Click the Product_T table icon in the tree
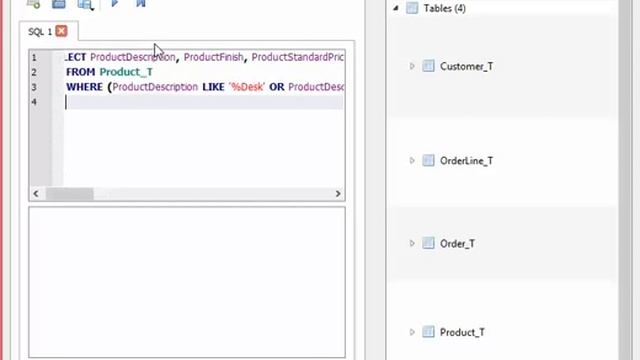 [428, 332]
